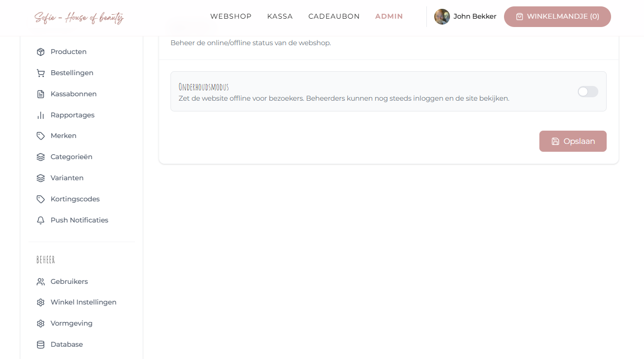Viewport: 644px width, 359px height.
Task: Click John Bekker's profile avatar
Action: click(442, 17)
